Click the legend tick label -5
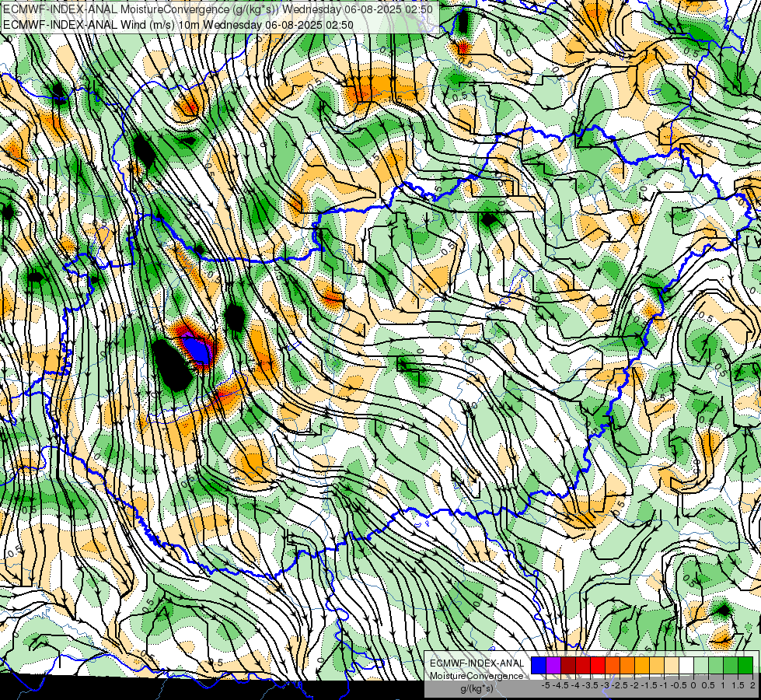This screenshot has height=700, width=761. [546, 685]
